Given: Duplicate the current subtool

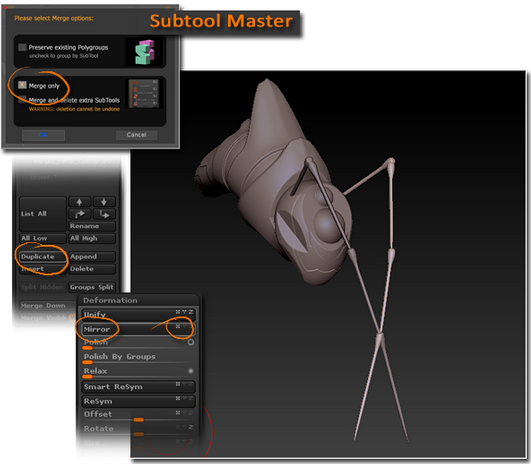Looking at the screenshot, I should pyautogui.click(x=43, y=256).
